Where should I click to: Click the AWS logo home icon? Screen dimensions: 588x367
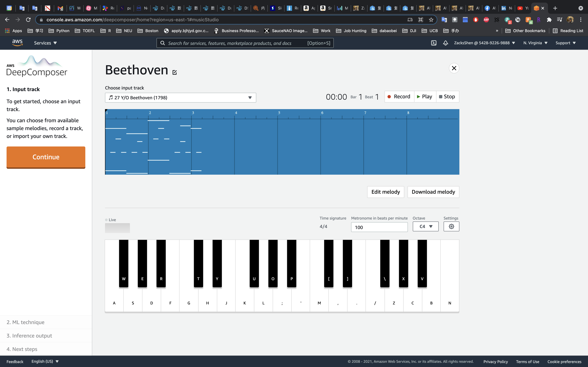[x=17, y=43]
